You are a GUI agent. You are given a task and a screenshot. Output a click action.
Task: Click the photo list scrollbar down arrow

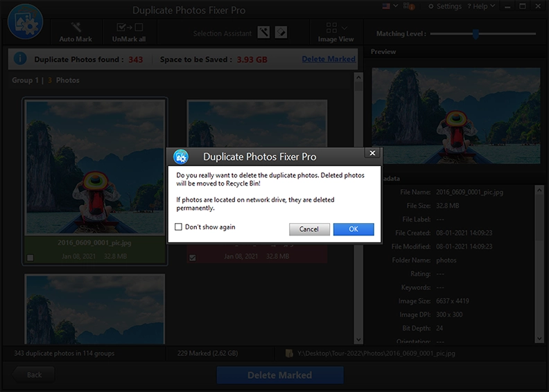click(x=358, y=339)
